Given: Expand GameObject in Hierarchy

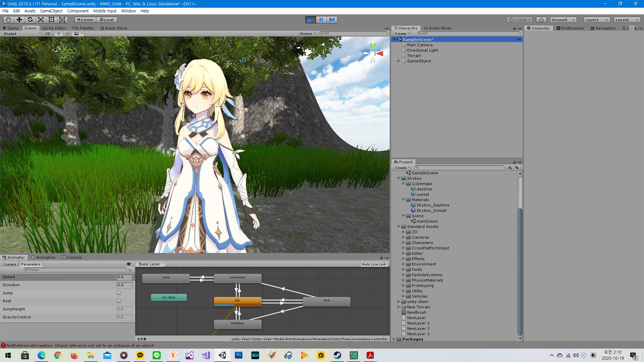Looking at the screenshot, I should [x=398, y=61].
